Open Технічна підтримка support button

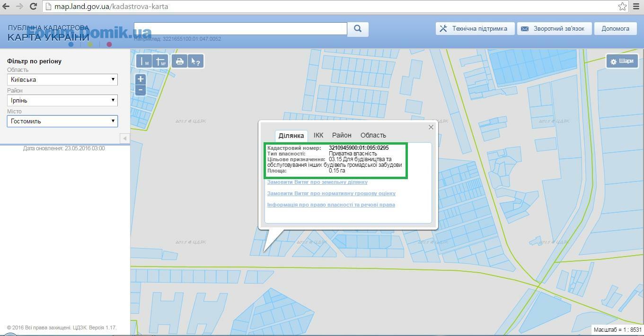(475, 28)
